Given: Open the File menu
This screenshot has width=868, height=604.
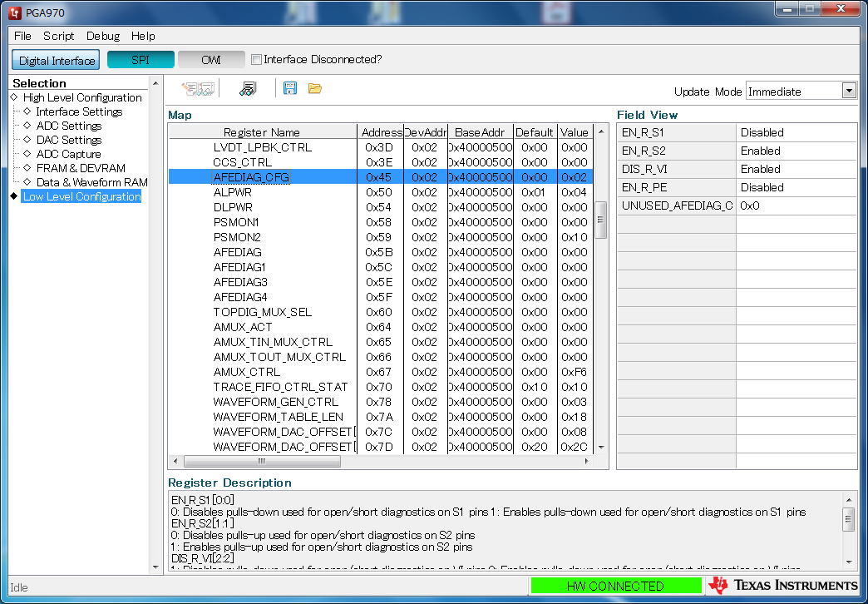Looking at the screenshot, I should (22, 36).
